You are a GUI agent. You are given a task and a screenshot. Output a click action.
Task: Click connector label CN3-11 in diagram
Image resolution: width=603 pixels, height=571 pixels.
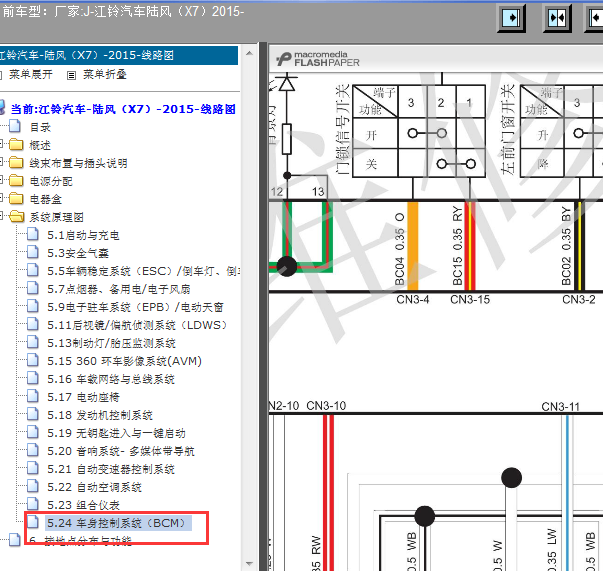pyautogui.click(x=560, y=406)
